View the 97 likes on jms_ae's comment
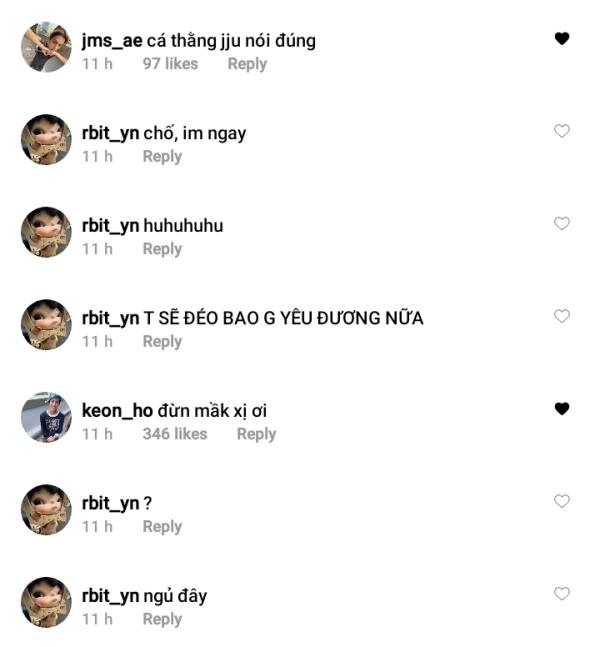This screenshot has width=600, height=647. (170, 64)
